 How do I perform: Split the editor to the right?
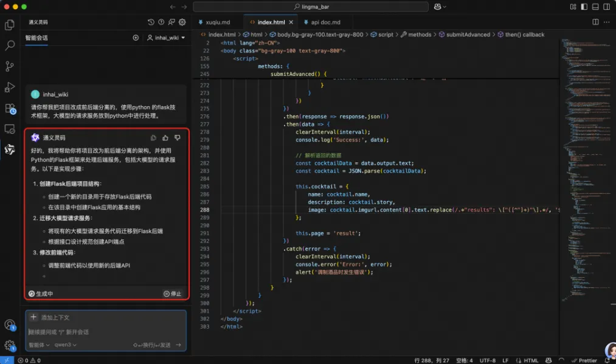(x=595, y=22)
